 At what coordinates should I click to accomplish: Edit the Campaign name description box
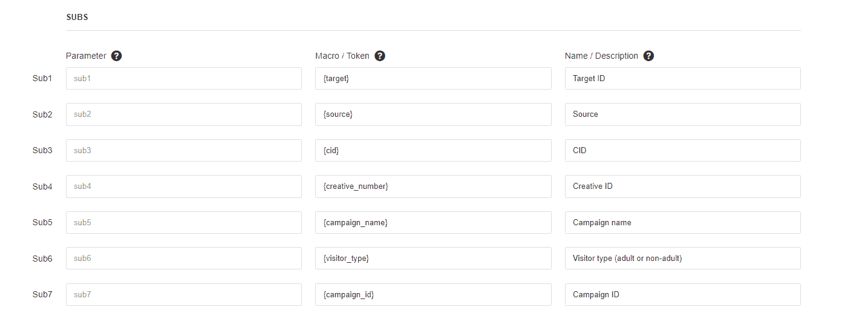(683, 222)
